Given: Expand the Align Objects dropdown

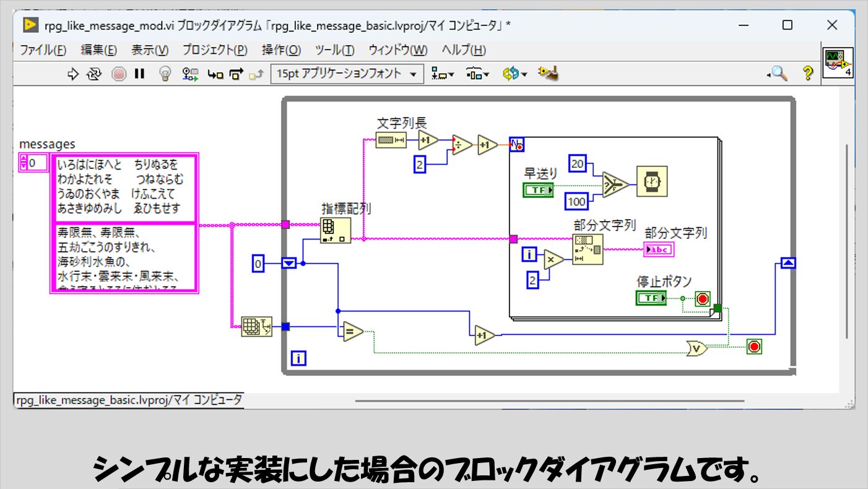Looking at the screenshot, I should tap(442, 74).
